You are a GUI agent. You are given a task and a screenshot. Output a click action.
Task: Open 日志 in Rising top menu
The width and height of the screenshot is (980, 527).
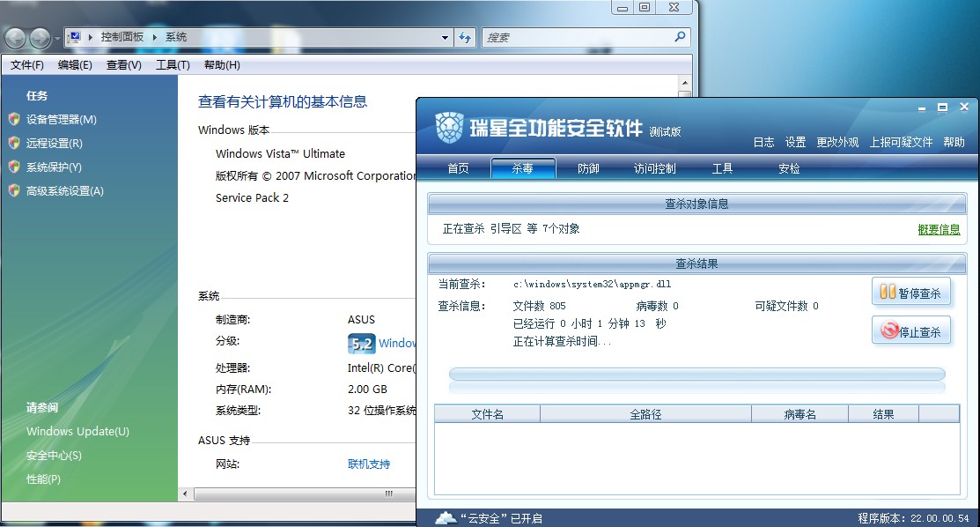coord(763,142)
